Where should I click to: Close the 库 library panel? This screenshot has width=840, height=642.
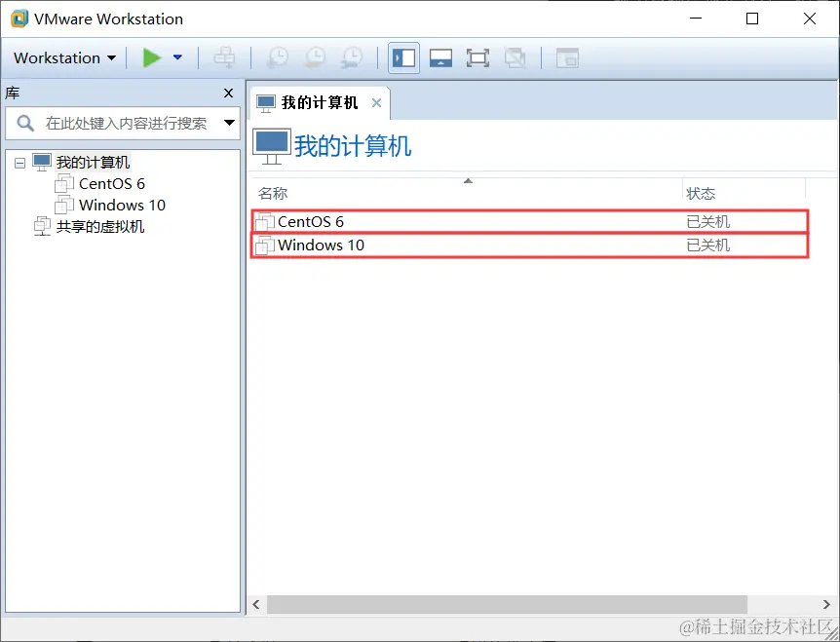[x=228, y=94]
